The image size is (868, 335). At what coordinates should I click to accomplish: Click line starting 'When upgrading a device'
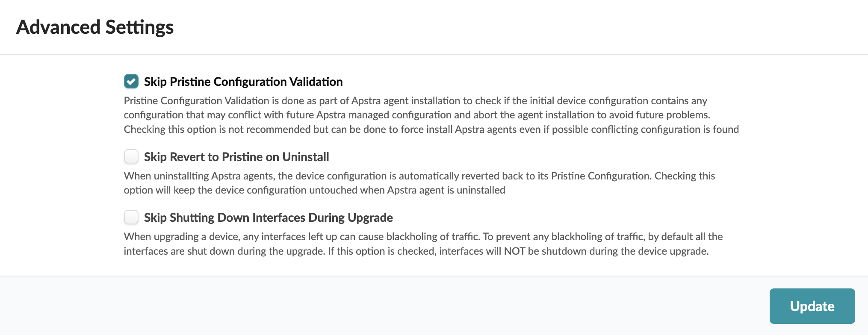click(423, 237)
